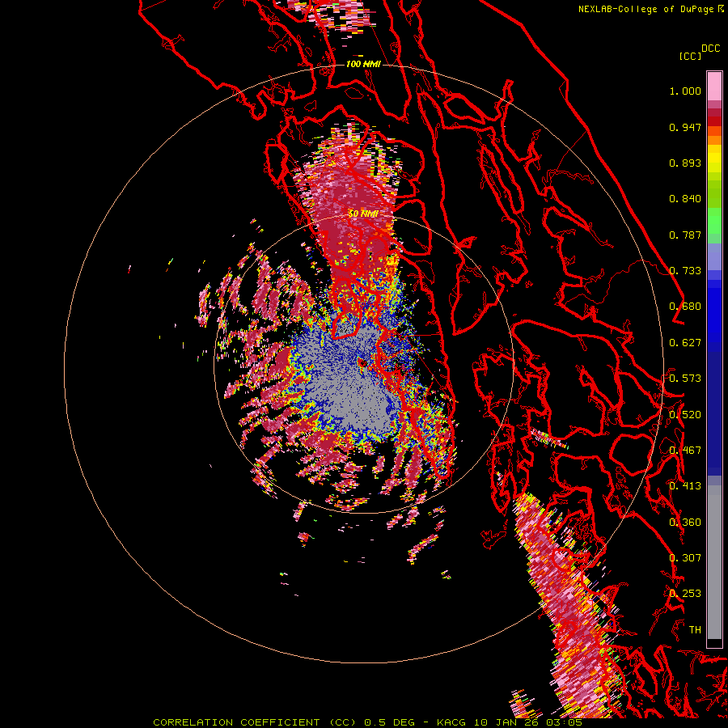
Task: Click the 0.467 color scale value
Action: coord(685,451)
